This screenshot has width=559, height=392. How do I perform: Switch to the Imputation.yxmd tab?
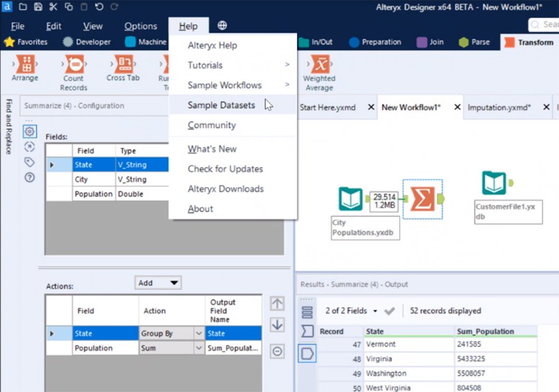509,107
